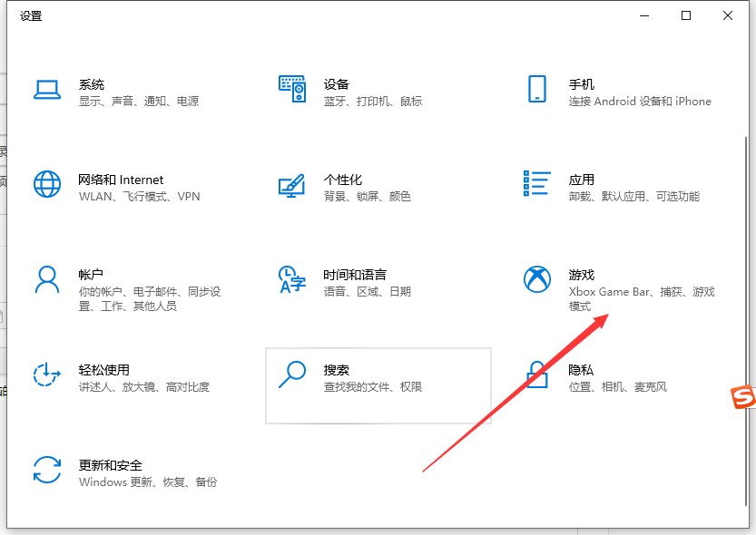This screenshot has width=756, height=535.
Task: Click the sync arrows icon for 更新和安全
Action: [47, 470]
